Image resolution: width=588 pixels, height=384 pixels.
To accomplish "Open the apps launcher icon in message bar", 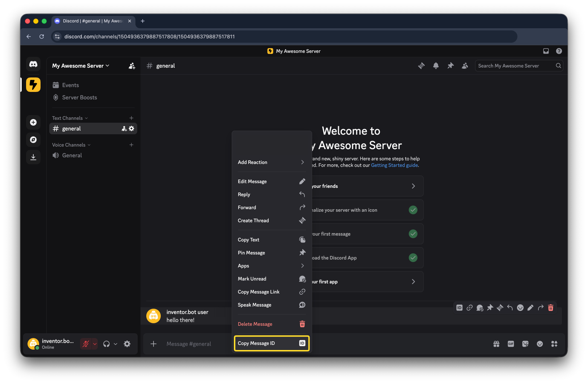I will click(x=554, y=344).
